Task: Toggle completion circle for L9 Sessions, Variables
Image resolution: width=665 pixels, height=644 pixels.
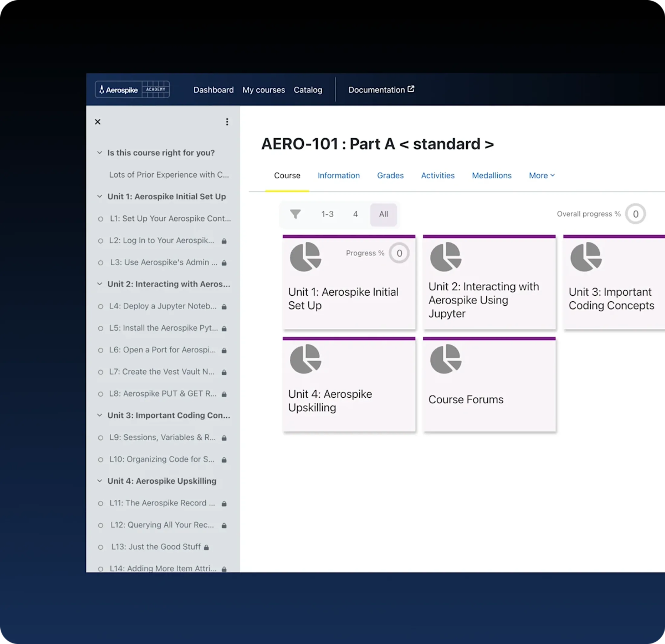Action: pos(100,438)
